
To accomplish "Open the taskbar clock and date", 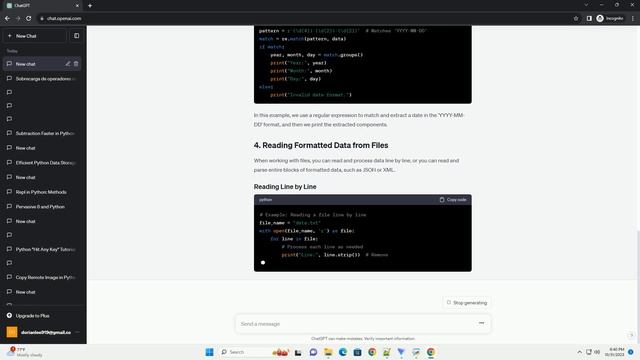I will [x=615, y=352].
